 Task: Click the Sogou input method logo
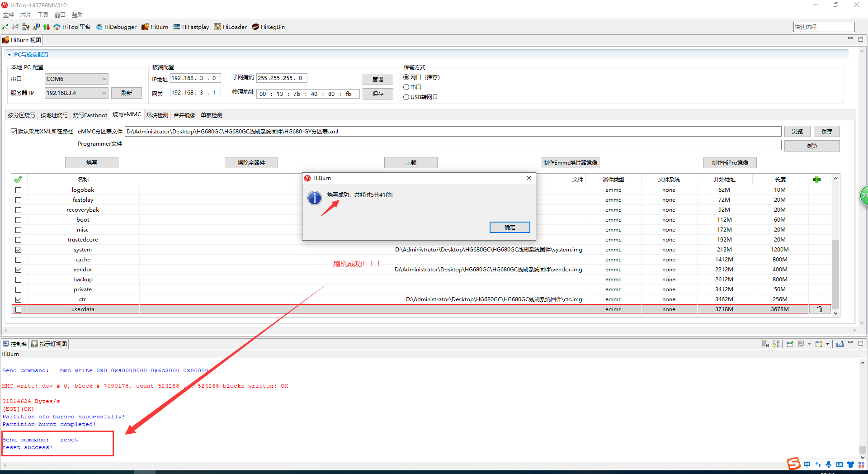[x=793, y=464]
